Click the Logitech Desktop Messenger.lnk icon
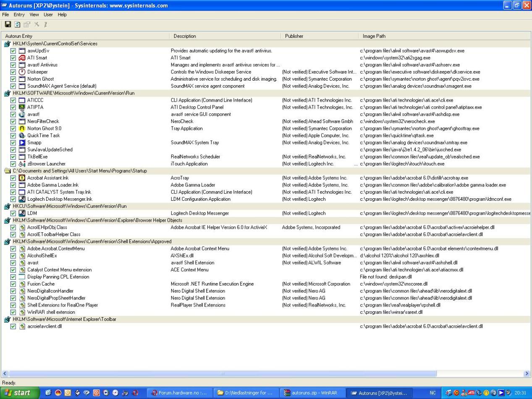 tap(22, 199)
